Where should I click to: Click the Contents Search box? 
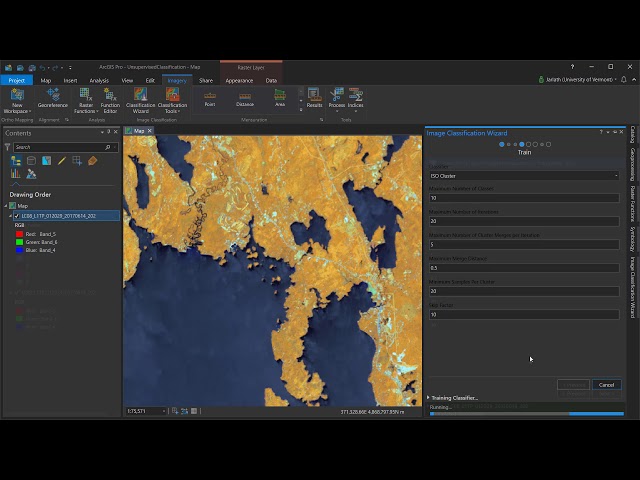coord(59,147)
